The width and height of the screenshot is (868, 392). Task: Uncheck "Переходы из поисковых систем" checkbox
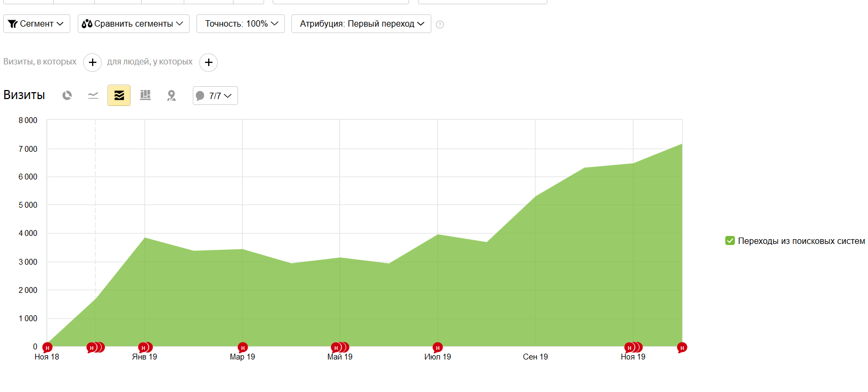tap(730, 241)
